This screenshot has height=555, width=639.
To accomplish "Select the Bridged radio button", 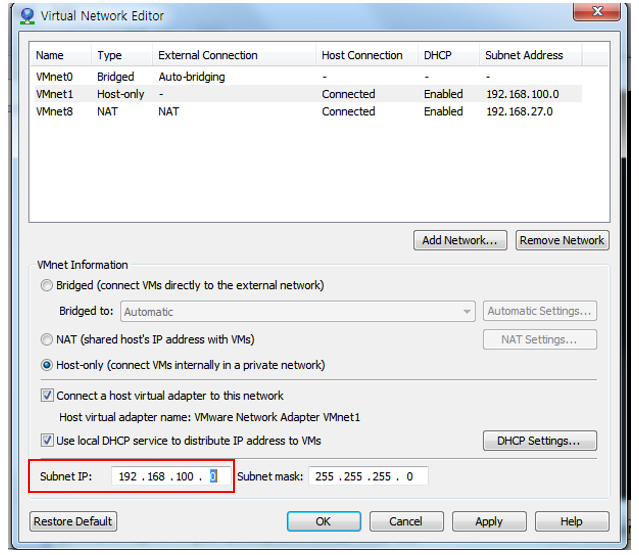I will [47, 285].
